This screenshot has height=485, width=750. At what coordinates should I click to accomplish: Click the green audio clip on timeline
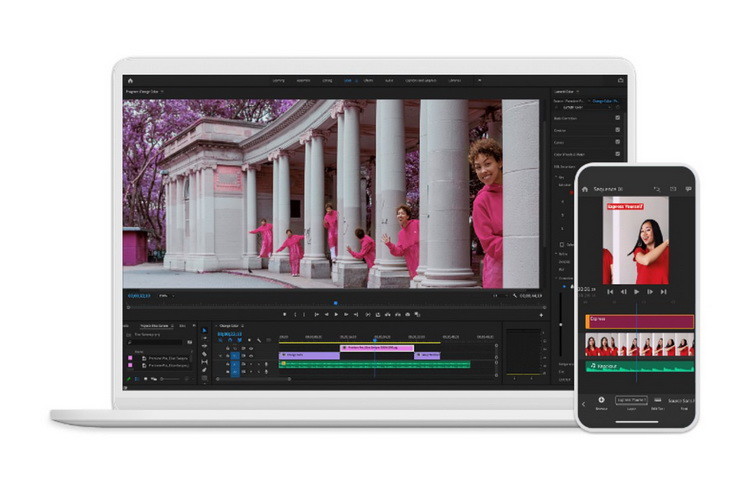coord(375,364)
